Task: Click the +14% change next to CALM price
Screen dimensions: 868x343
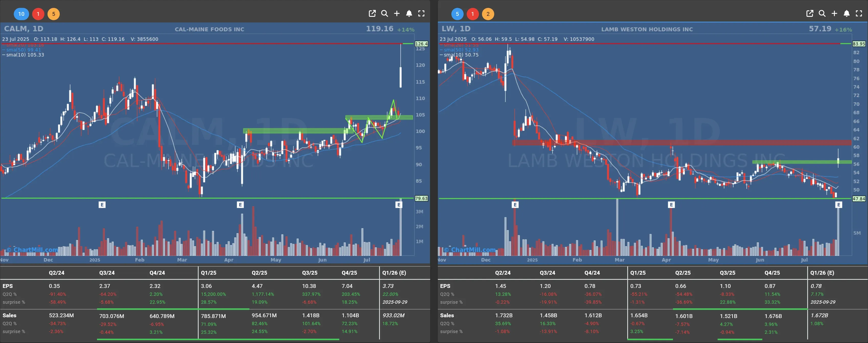Action: pyautogui.click(x=406, y=30)
